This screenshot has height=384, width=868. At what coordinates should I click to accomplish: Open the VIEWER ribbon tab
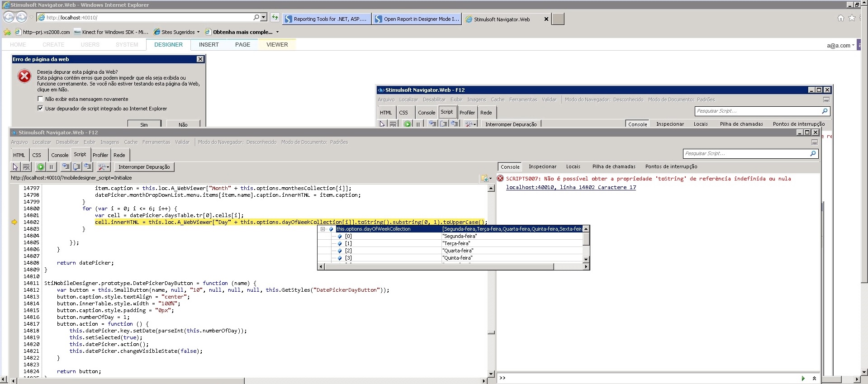(x=277, y=45)
